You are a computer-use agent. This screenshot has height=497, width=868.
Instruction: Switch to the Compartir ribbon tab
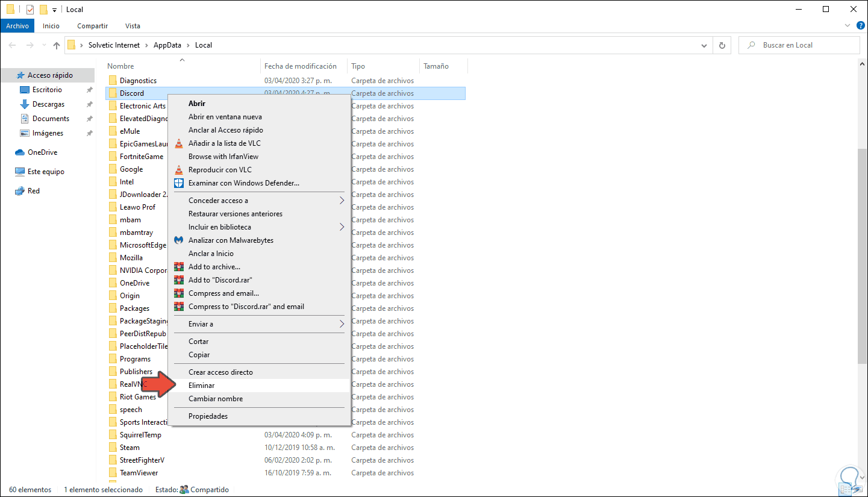click(93, 26)
